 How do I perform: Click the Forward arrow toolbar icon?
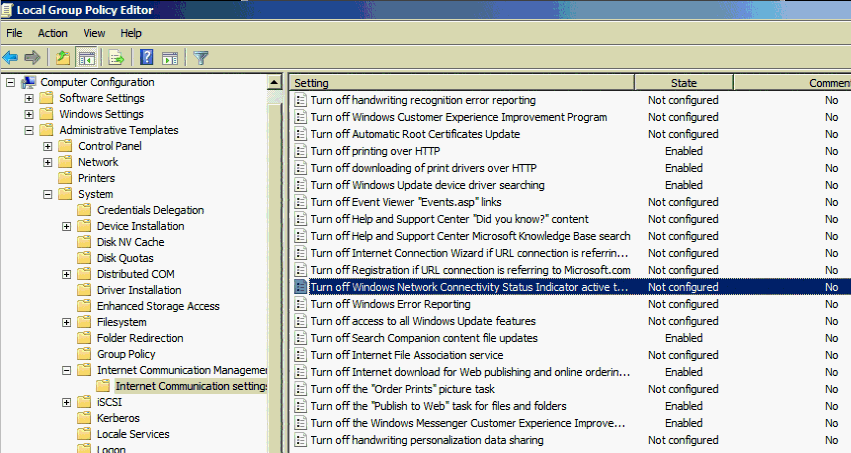[32, 57]
